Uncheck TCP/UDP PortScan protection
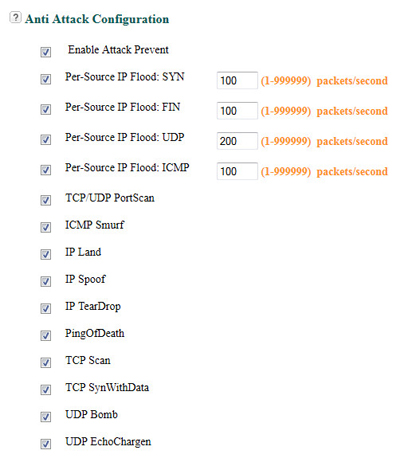This screenshot has width=400, height=458. (x=46, y=200)
